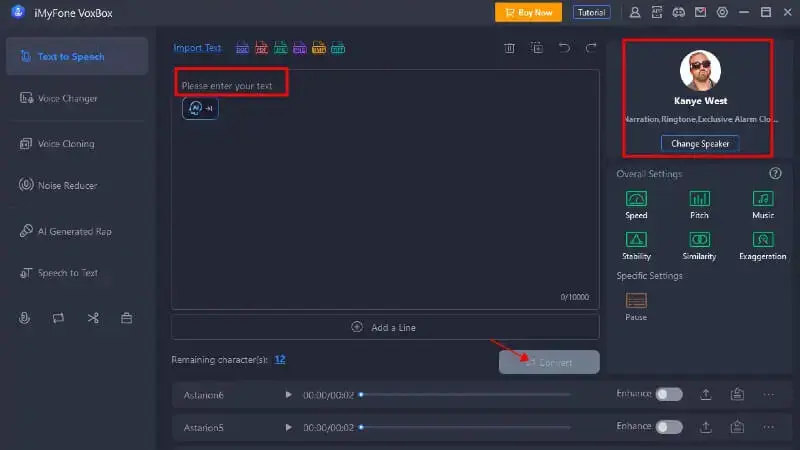800x450 pixels.
Task: Undo the last text edit
Action: tap(564, 48)
